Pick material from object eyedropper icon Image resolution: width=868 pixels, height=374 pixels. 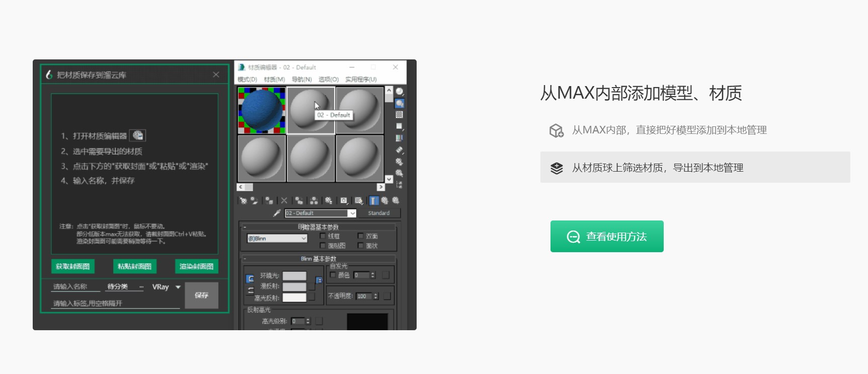point(277,213)
